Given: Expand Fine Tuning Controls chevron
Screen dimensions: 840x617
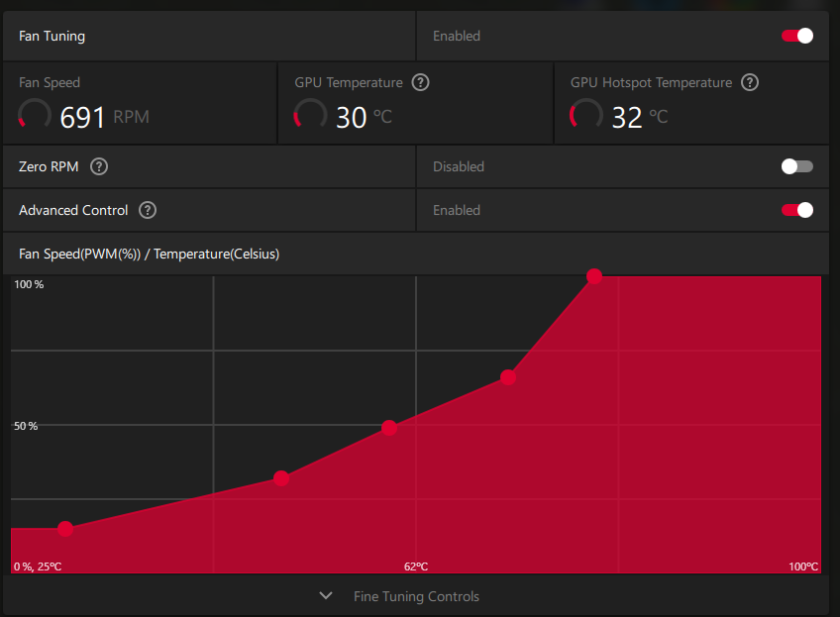Looking at the screenshot, I should [326, 595].
